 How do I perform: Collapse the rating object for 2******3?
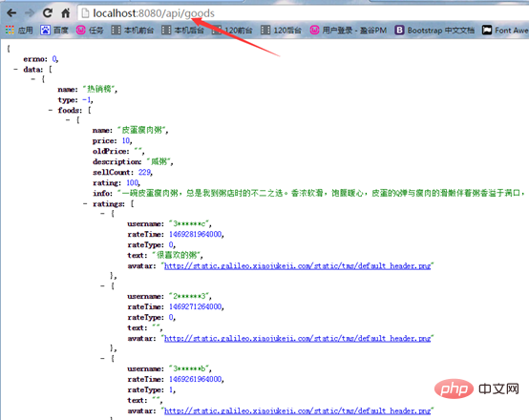coord(102,286)
